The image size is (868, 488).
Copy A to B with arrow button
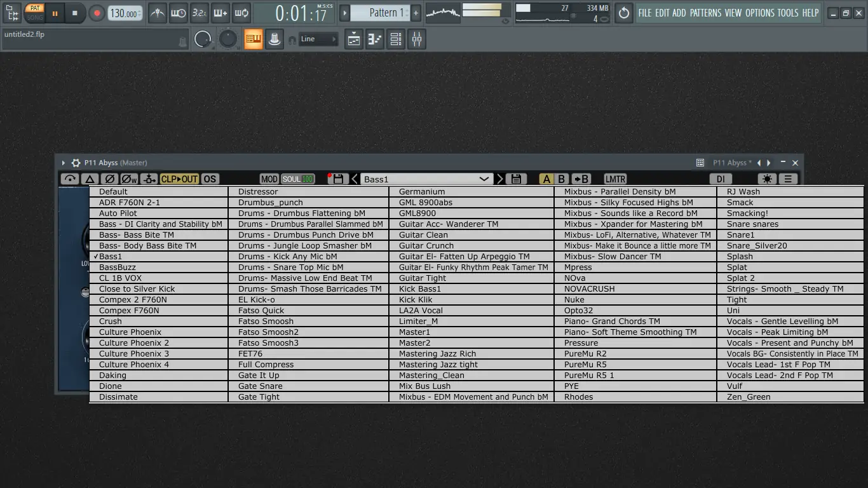click(581, 179)
